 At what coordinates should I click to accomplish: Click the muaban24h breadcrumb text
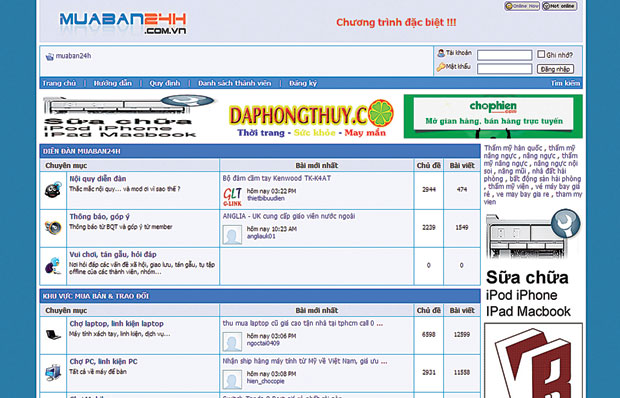point(73,56)
